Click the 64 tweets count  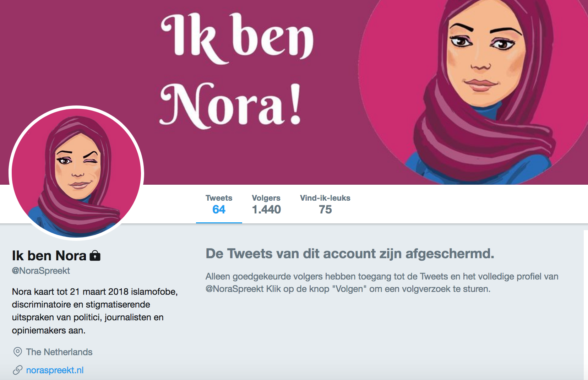219,210
